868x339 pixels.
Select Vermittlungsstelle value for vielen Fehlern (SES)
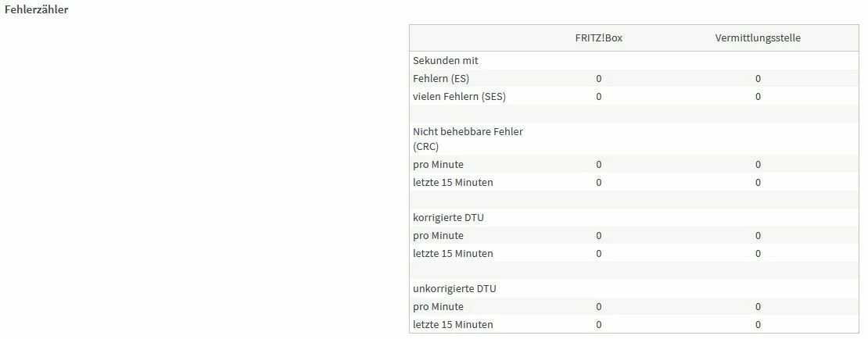(x=758, y=96)
